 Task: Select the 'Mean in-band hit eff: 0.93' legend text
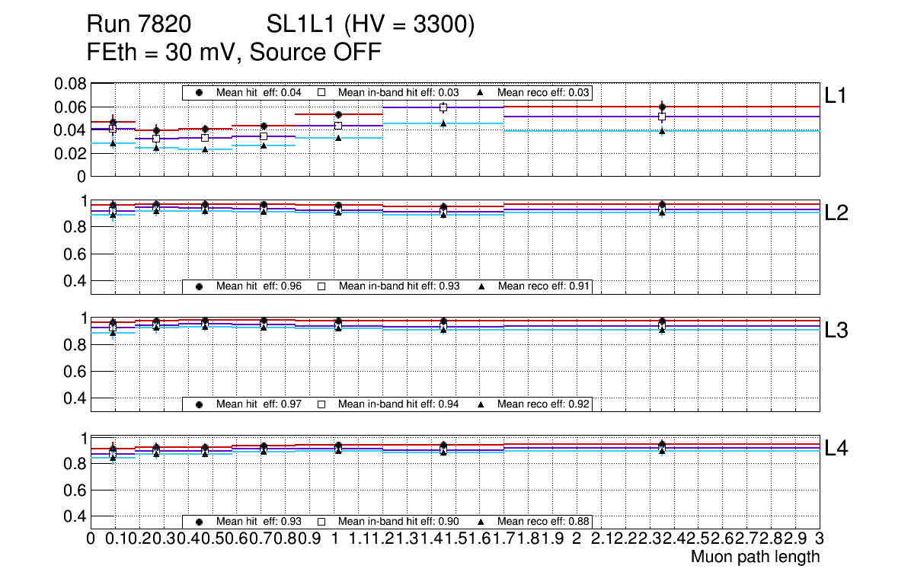[x=398, y=286]
